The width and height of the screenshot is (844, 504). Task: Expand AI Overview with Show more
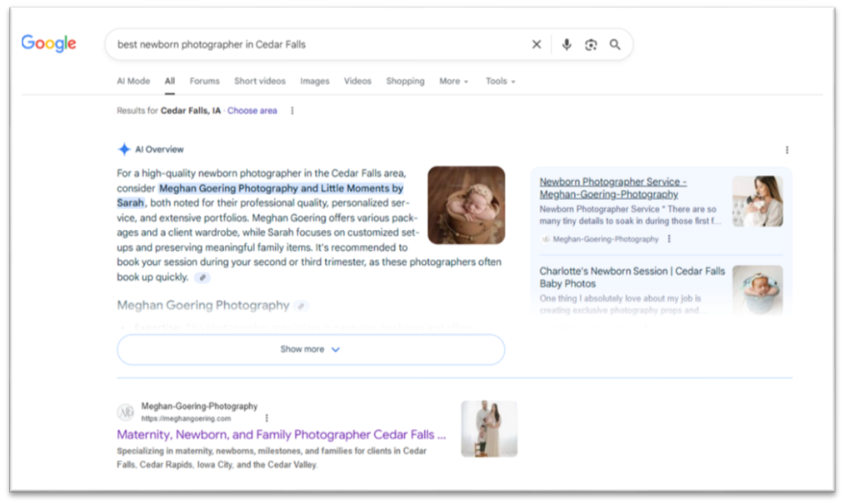tap(310, 350)
